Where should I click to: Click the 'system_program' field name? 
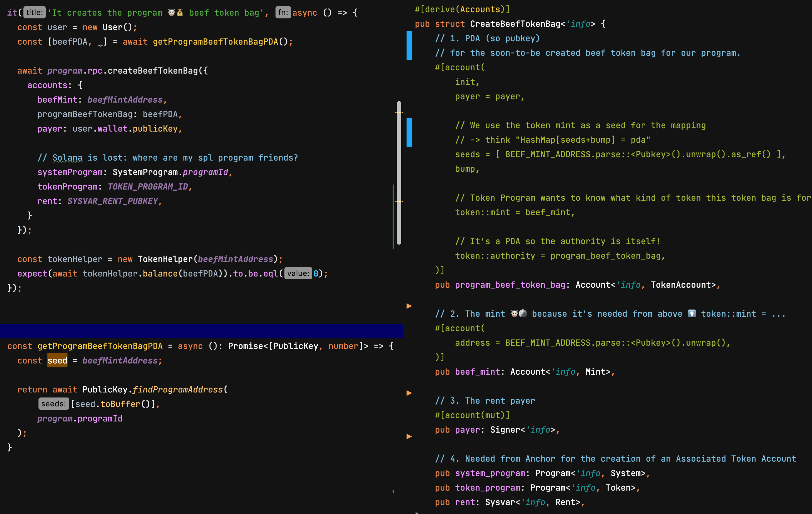(x=490, y=473)
